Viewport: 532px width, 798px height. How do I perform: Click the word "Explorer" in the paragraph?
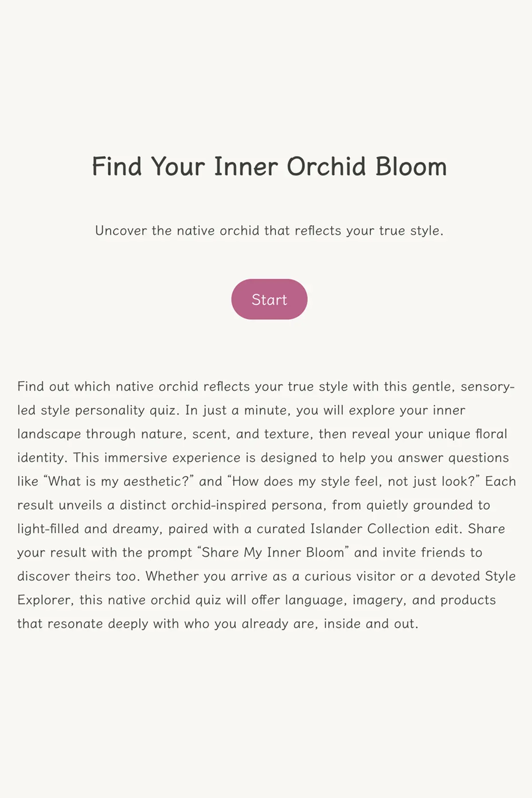tap(44, 600)
